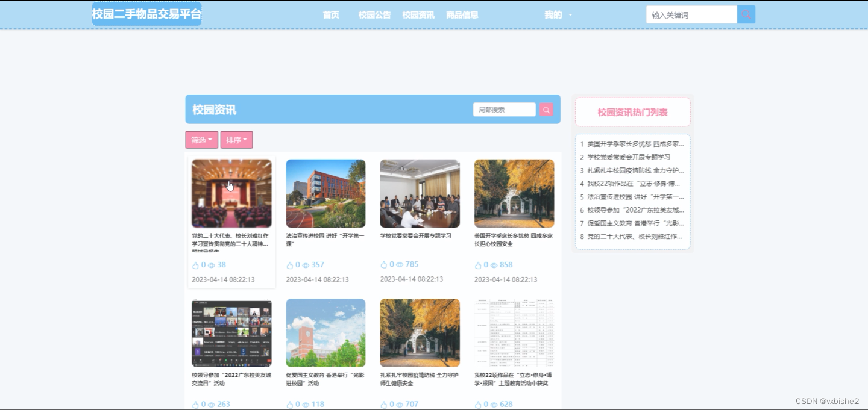
Task: Open article title 促爱国主义教育 香港举行"光影进校园"活动
Action: pos(325,379)
